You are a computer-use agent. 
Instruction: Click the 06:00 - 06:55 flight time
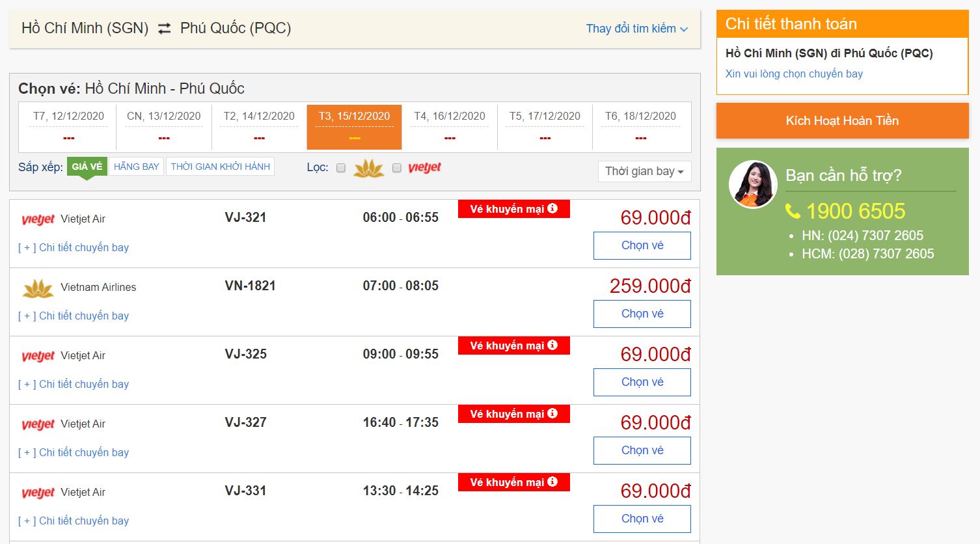click(x=401, y=217)
